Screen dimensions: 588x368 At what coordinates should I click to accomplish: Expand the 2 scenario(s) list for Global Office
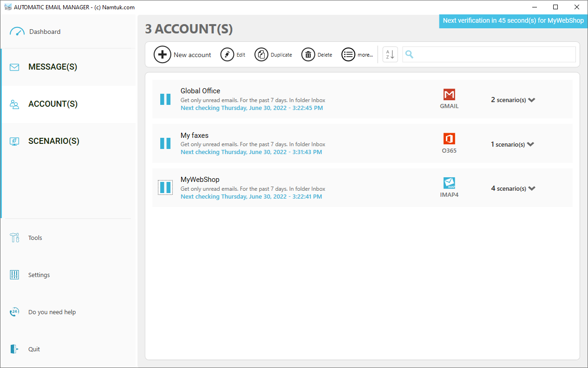pos(513,99)
